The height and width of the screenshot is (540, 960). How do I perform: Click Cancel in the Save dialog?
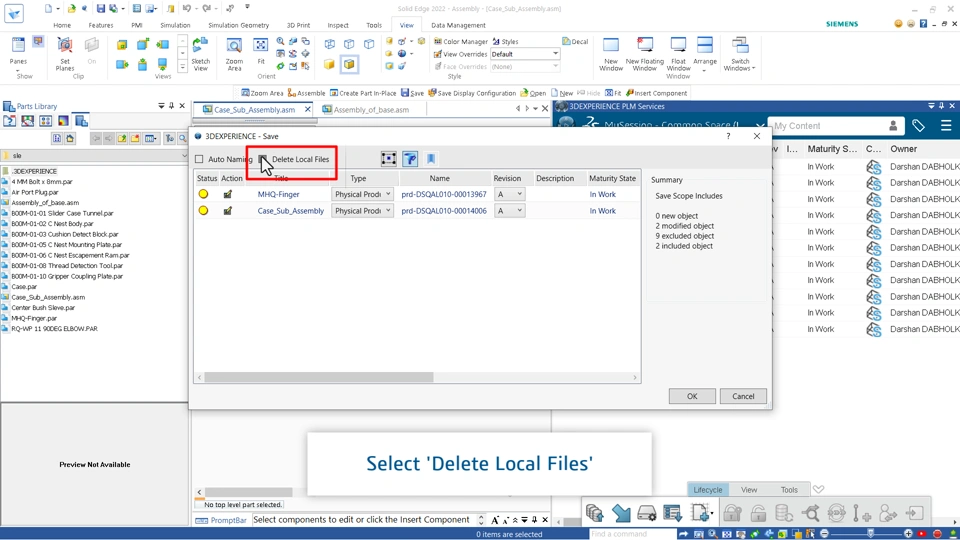743,396
